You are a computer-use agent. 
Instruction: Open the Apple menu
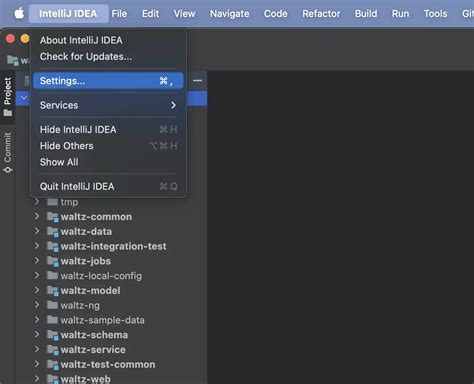click(x=19, y=14)
